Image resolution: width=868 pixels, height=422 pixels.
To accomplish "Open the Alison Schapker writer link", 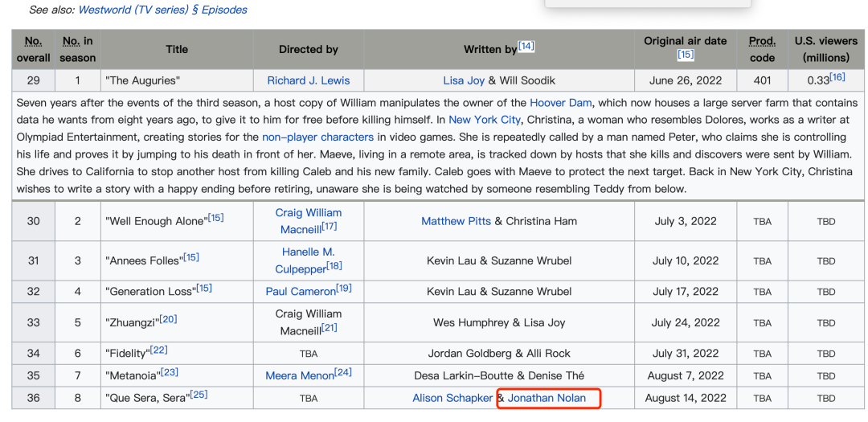I will tap(452, 398).
